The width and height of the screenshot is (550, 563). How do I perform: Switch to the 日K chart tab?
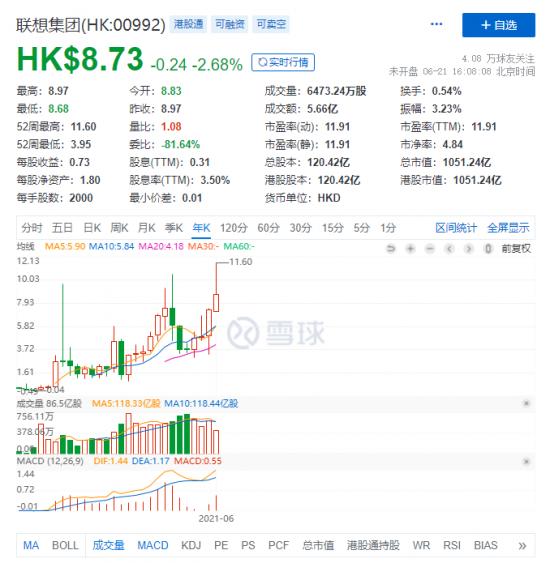92,228
